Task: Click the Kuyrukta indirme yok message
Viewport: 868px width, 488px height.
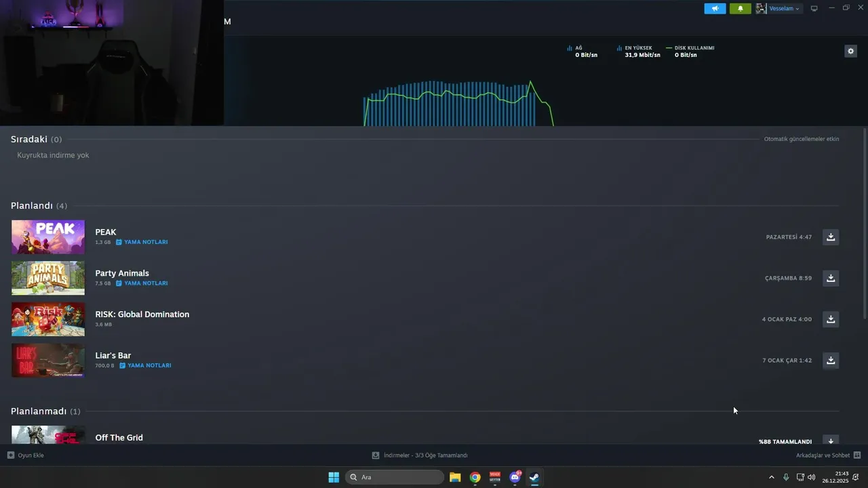Action: tap(53, 155)
